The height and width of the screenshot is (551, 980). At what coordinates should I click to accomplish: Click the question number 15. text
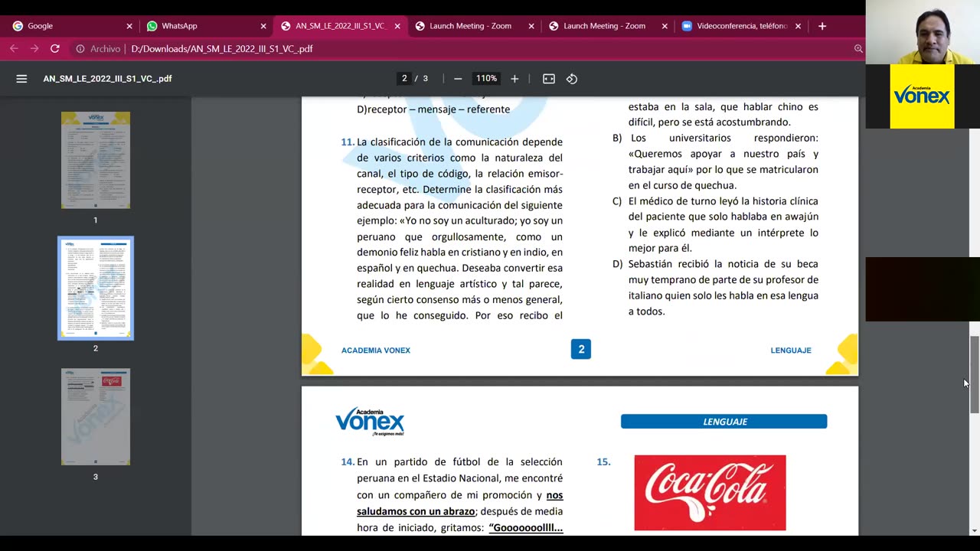(x=603, y=461)
